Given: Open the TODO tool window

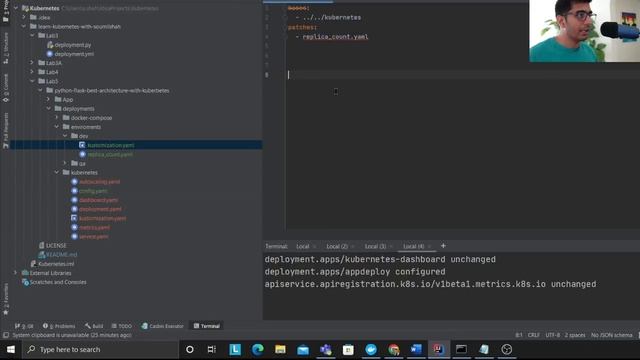Looking at the screenshot, I should (122, 326).
